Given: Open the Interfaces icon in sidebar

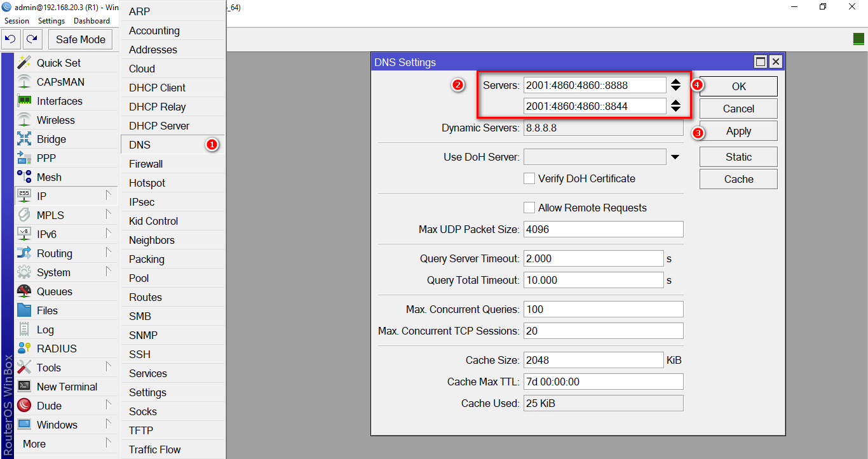Looking at the screenshot, I should point(24,101).
